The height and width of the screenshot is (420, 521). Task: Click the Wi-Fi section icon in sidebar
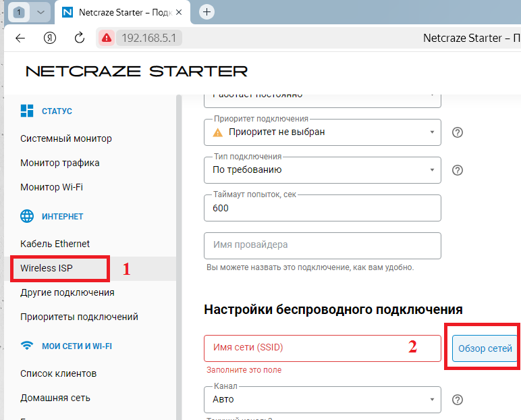27,346
